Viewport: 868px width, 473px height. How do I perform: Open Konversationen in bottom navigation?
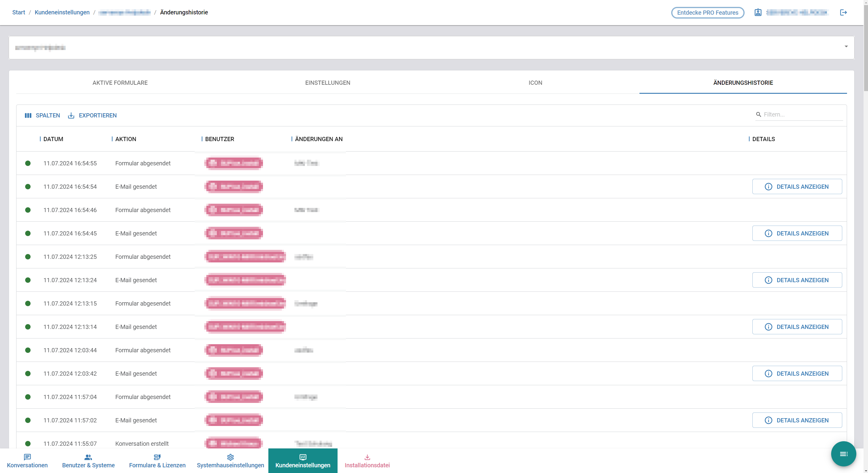(x=27, y=461)
